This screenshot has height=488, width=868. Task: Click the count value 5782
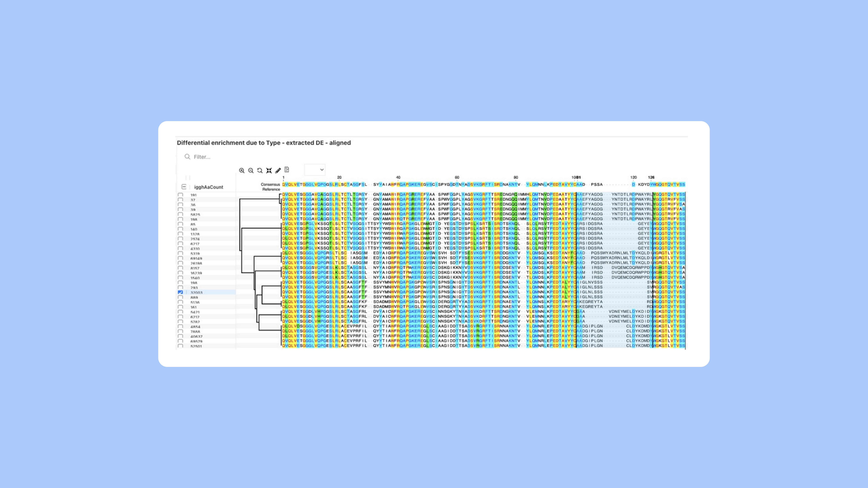click(195, 322)
